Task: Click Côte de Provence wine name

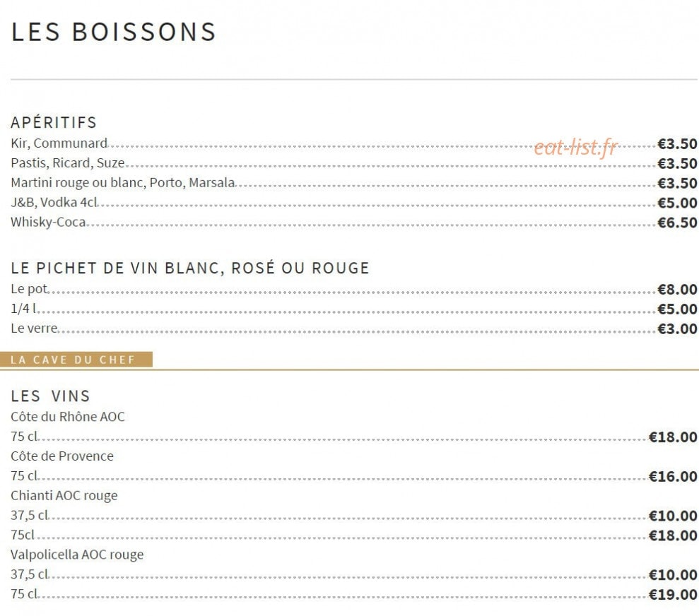Action: coord(62,456)
